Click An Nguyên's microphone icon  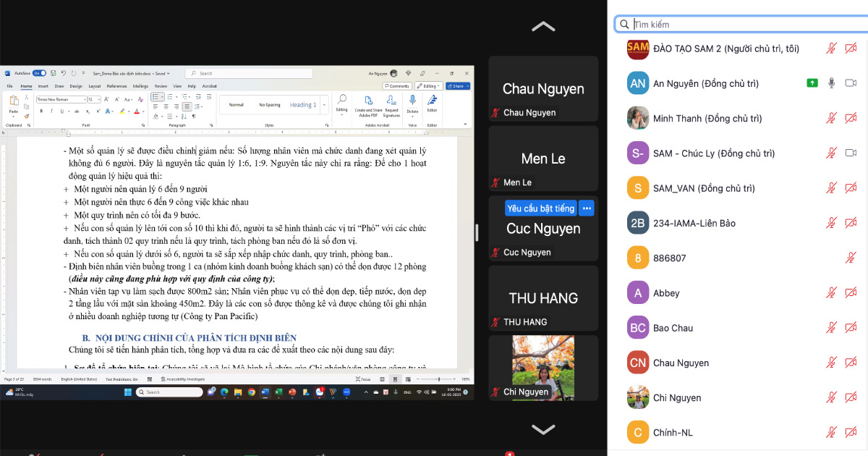pos(832,83)
